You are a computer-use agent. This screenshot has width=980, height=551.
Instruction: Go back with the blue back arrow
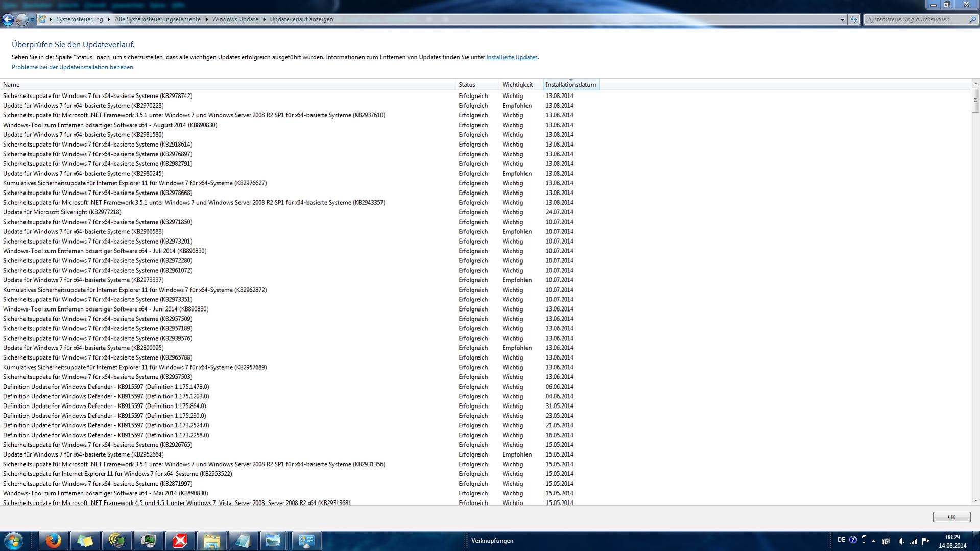(x=8, y=19)
